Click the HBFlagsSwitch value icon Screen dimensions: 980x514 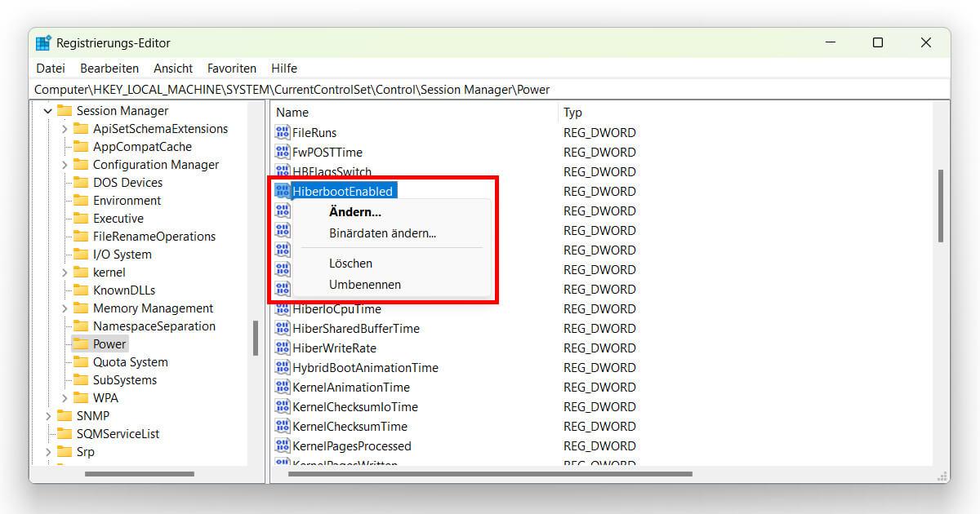[282, 171]
